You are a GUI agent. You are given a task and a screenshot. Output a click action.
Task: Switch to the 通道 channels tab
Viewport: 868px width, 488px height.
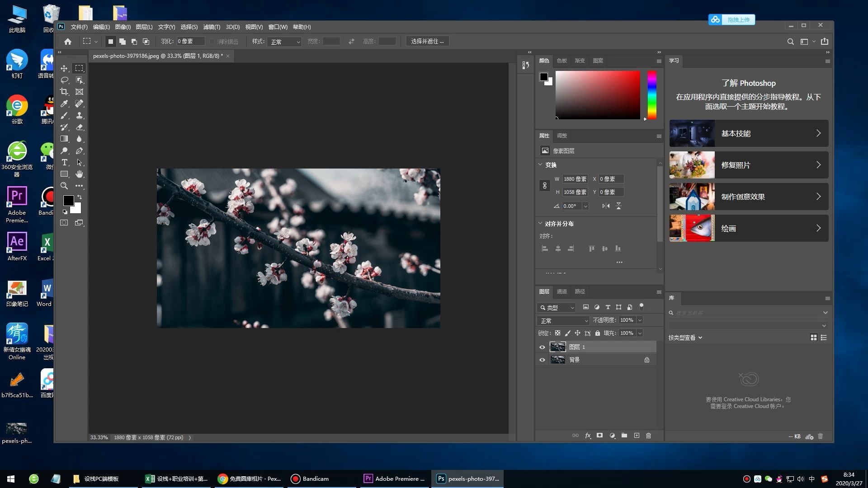tap(561, 291)
